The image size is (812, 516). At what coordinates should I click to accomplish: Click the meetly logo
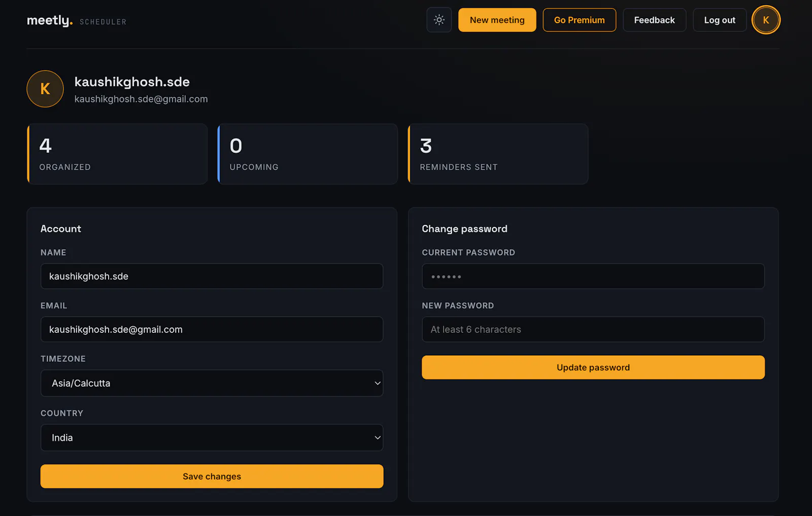click(x=50, y=21)
